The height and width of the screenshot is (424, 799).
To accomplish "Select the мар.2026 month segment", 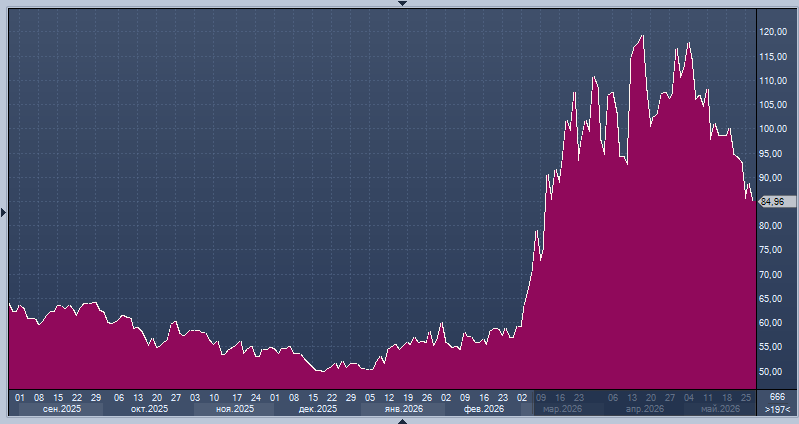I will 563,409.
